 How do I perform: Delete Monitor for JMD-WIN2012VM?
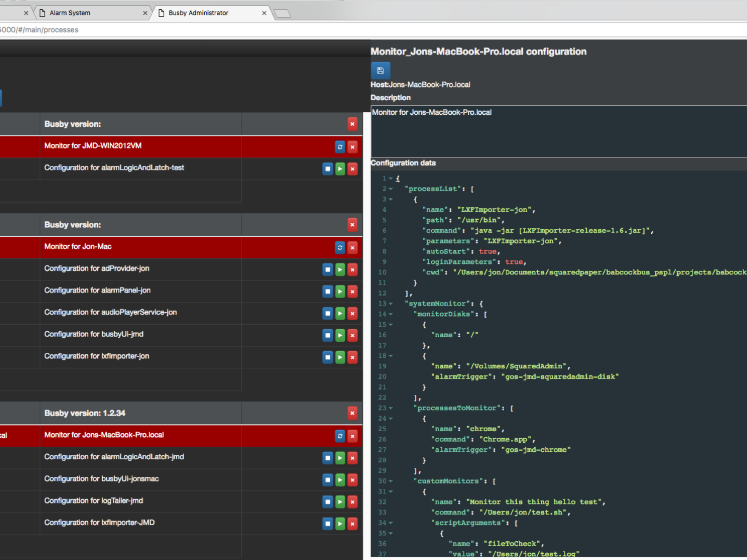tap(352, 147)
